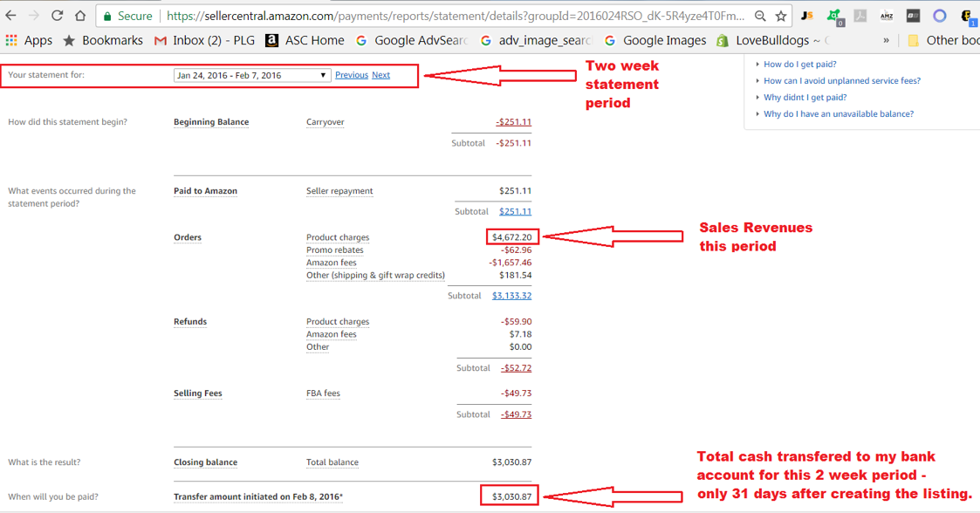980x513 pixels.
Task: Click the address bar URL field
Action: [454, 16]
